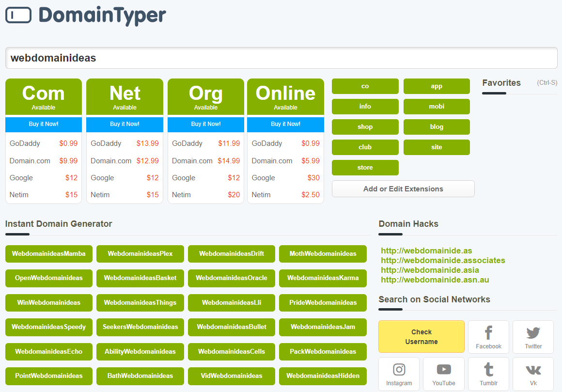Click Google $12 under Net
Image resolution: width=562 pixels, height=392 pixels.
pos(125,178)
